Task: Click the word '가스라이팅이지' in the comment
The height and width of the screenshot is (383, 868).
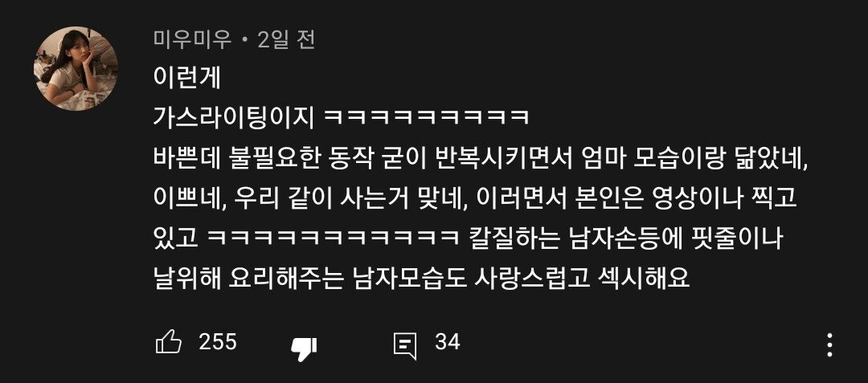Action: (x=234, y=119)
